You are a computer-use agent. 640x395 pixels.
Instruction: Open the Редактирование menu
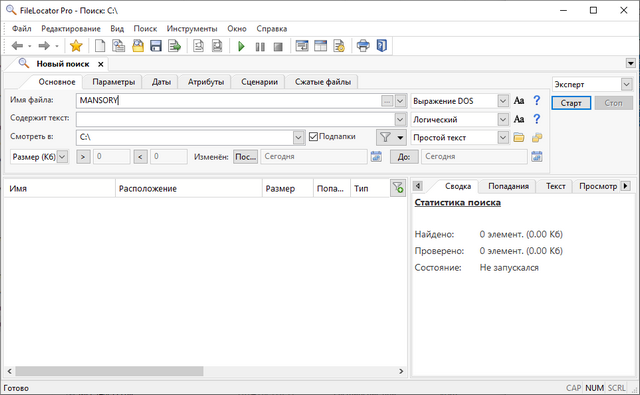[71, 29]
